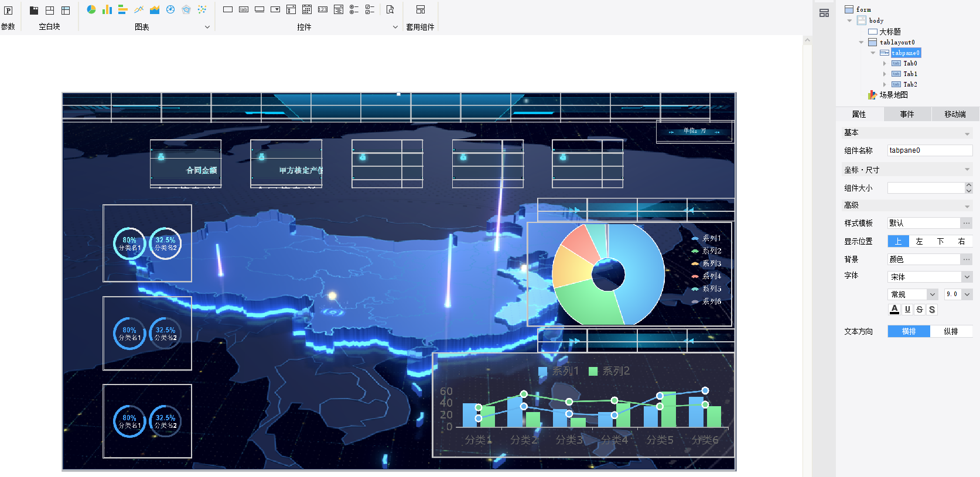This screenshot has height=477, width=980.
Task: Add the preview search widget icon
Action: [390, 9]
